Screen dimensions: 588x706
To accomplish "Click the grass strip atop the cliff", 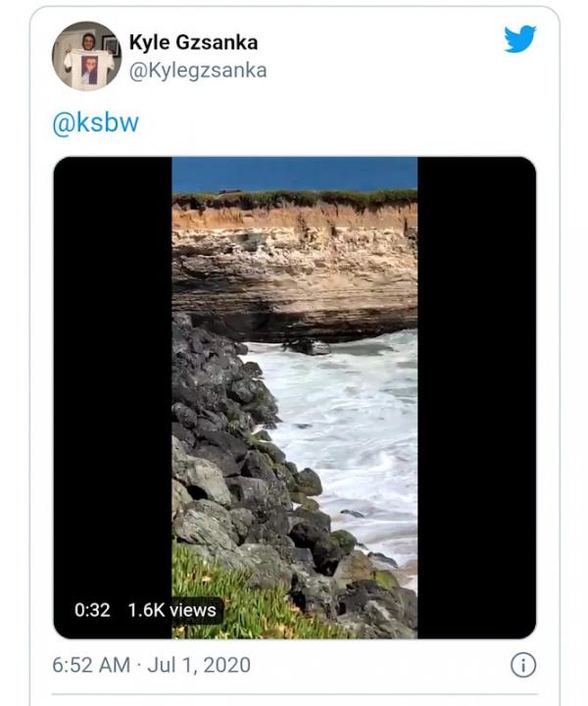I will [294, 199].
